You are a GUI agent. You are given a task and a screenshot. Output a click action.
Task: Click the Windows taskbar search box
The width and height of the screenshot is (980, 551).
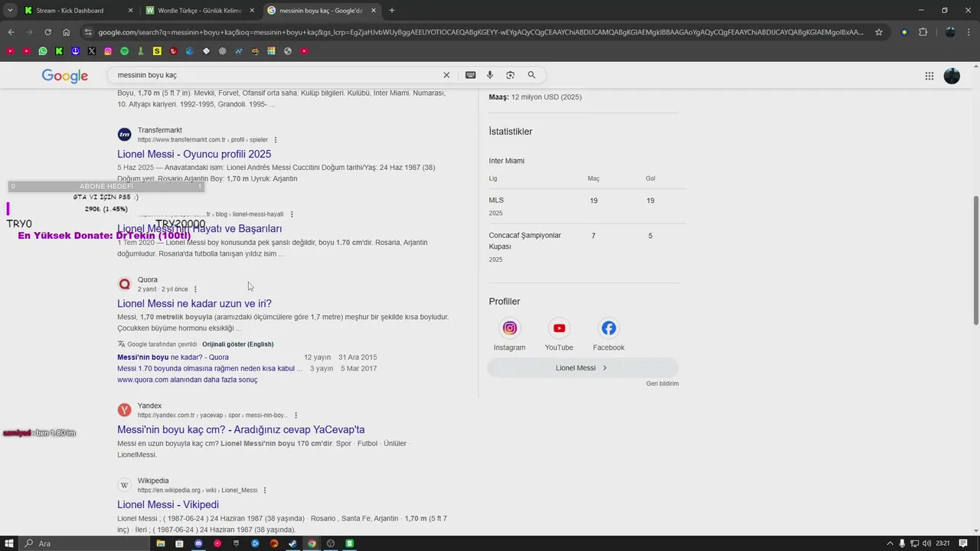pos(84,543)
